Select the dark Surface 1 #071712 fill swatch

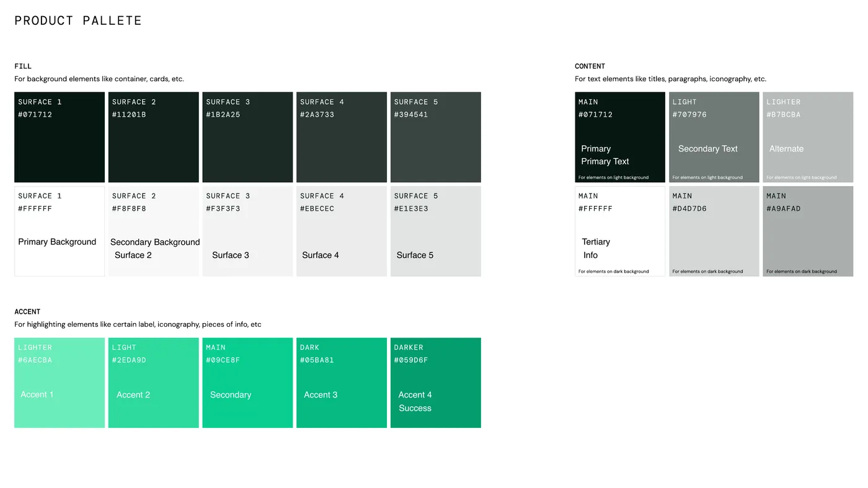[x=60, y=137]
